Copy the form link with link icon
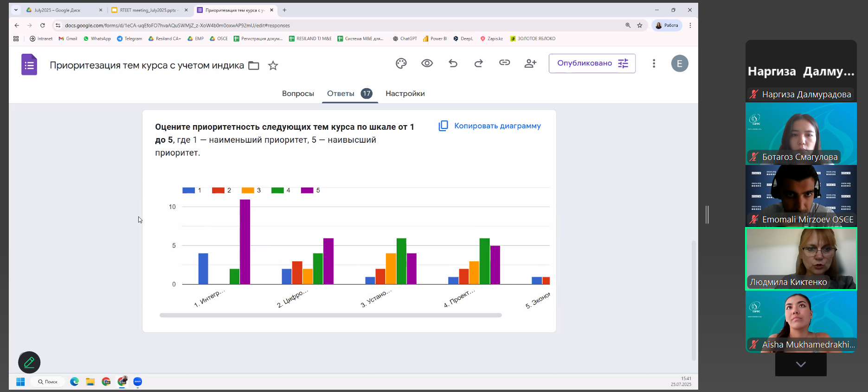Viewport: 868px width, 392px height. click(x=504, y=63)
